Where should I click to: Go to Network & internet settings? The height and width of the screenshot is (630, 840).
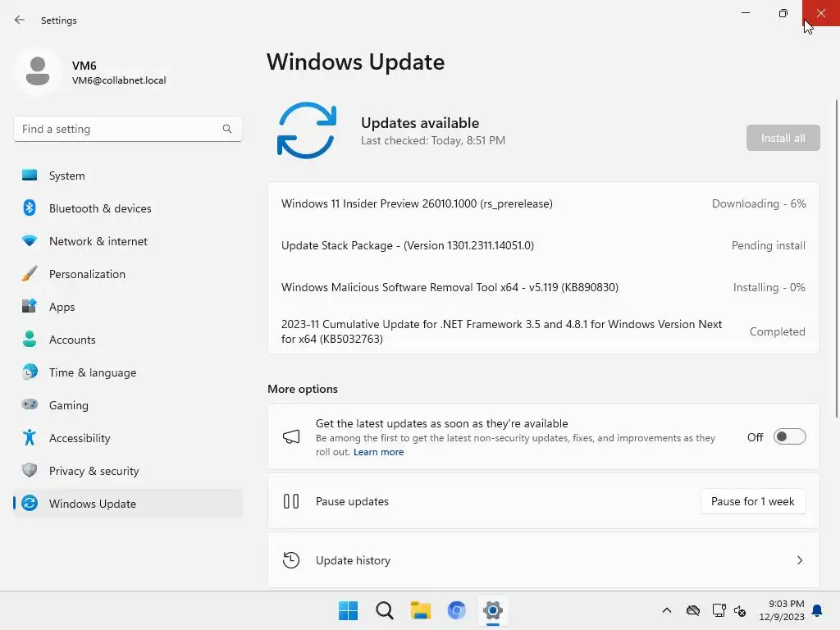(x=127, y=241)
